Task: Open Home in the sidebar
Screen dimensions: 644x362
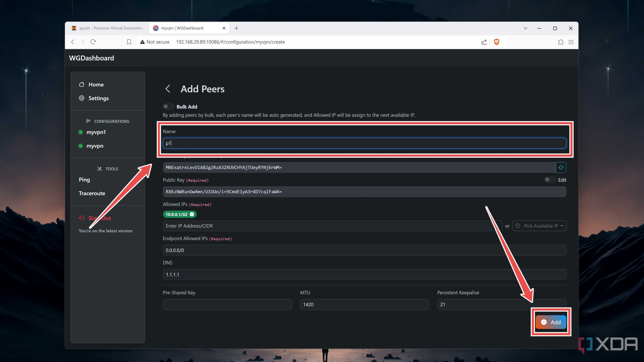Action: (x=96, y=84)
